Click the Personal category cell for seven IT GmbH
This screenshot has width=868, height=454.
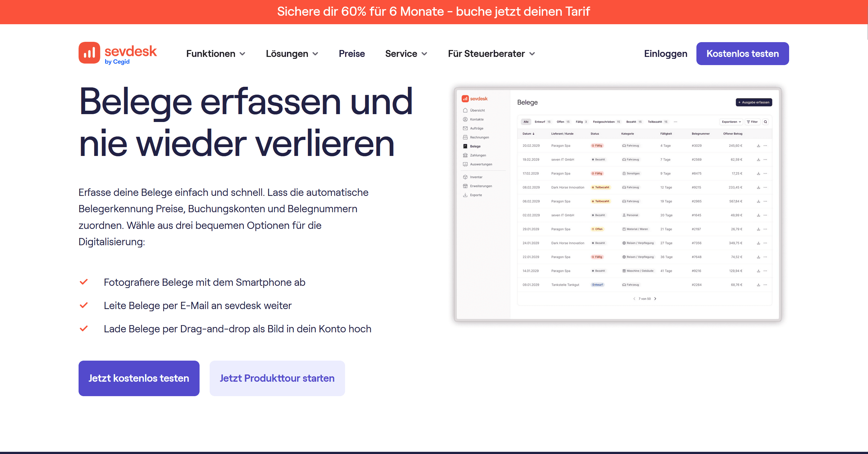tap(630, 215)
